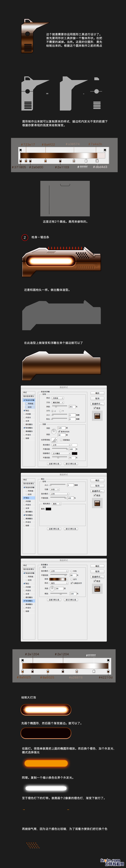
Task: Click the right opacity stop above the lower gradient bar
Action: [108, 661]
